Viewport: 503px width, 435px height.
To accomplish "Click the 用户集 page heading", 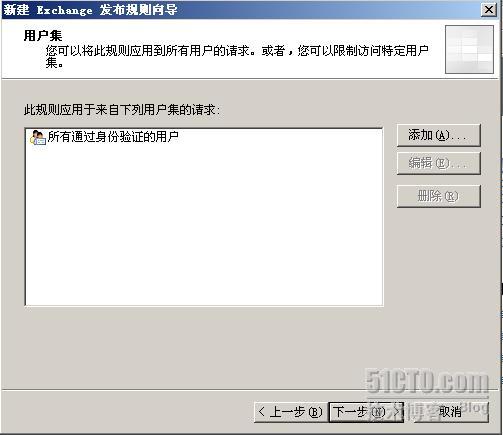I will pos(43,35).
